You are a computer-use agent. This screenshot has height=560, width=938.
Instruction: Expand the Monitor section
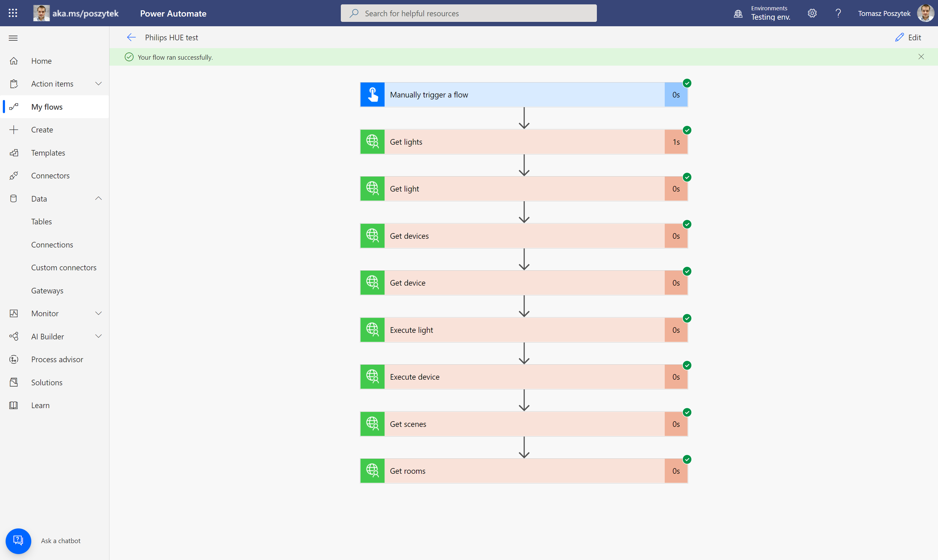(98, 313)
